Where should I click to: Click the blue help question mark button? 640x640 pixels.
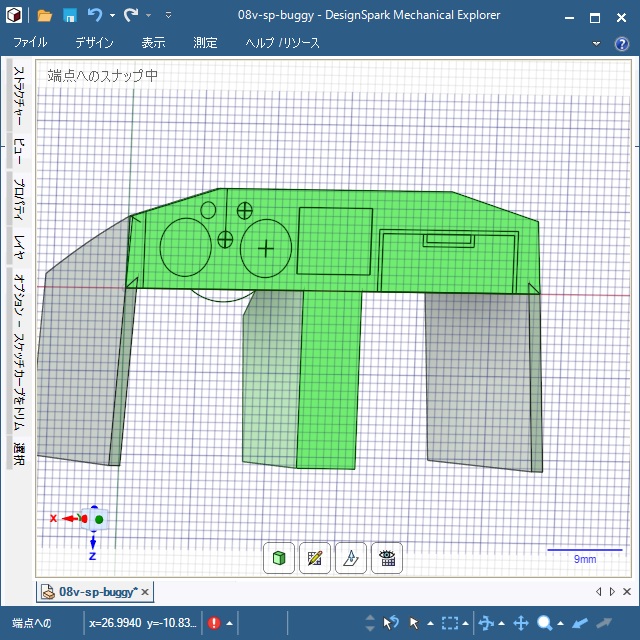click(x=622, y=44)
